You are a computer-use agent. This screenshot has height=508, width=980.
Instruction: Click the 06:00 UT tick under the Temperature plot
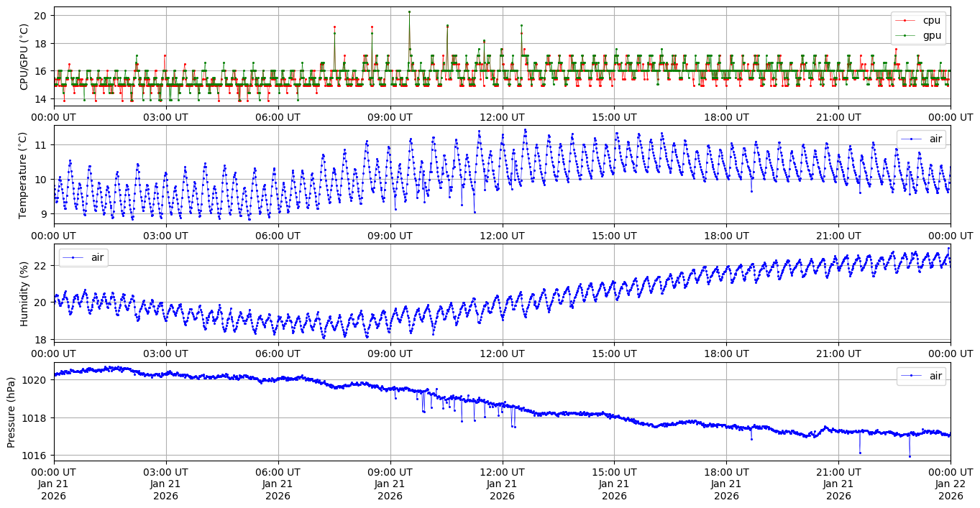click(278, 235)
